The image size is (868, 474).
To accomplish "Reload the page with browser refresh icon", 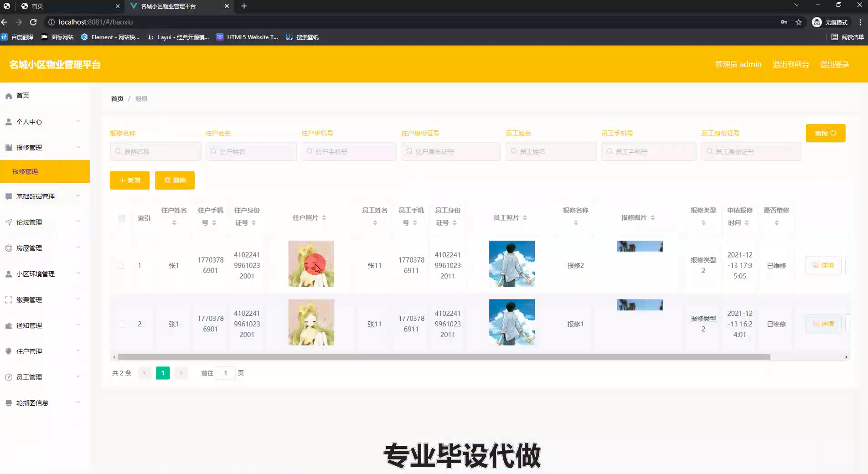I will 33,22.
